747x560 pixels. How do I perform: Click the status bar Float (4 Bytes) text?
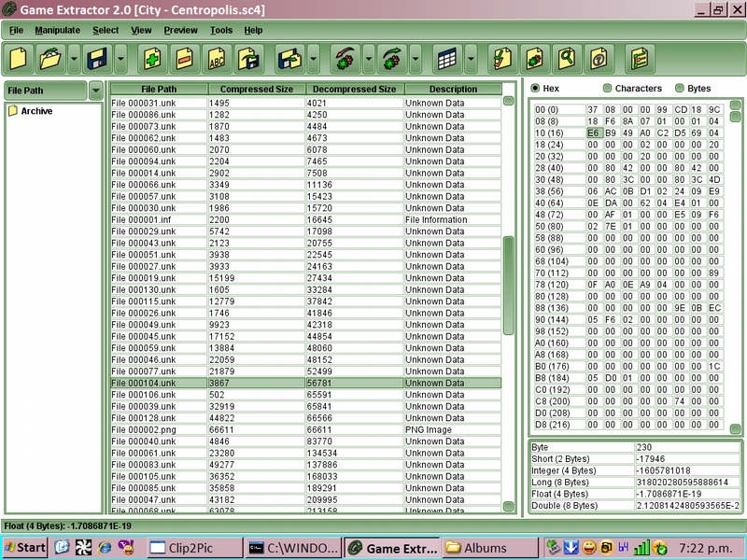coord(67,526)
